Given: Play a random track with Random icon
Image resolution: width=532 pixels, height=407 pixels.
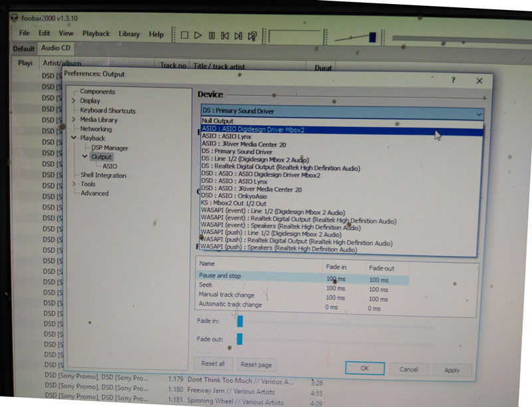Looking at the screenshot, I should tap(252, 36).
